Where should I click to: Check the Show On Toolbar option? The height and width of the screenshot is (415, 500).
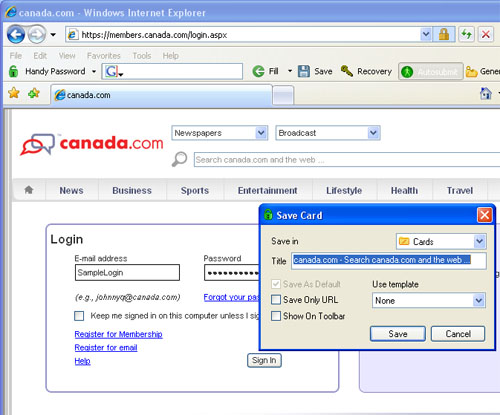click(276, 316)
